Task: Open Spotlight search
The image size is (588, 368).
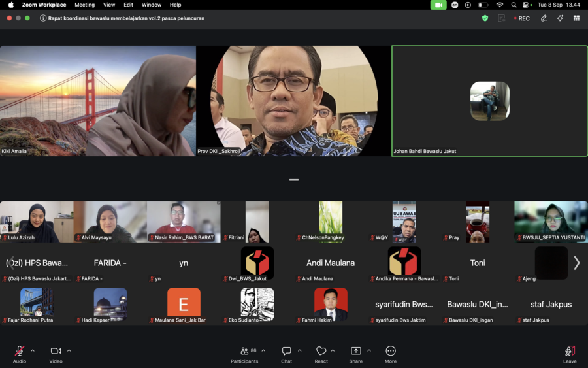Action: pos(514,5)
